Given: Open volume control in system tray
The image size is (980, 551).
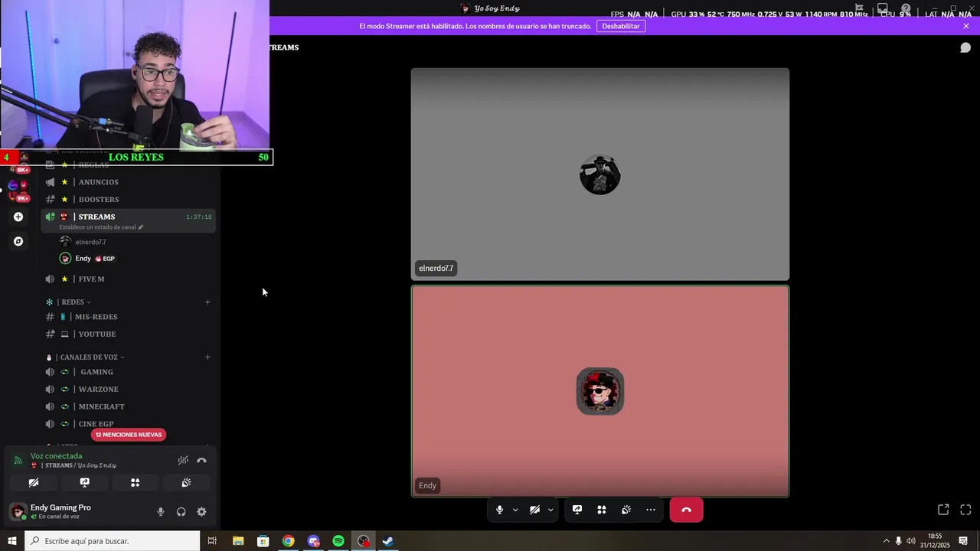Looking at the screenshot, I should [910, 541].
